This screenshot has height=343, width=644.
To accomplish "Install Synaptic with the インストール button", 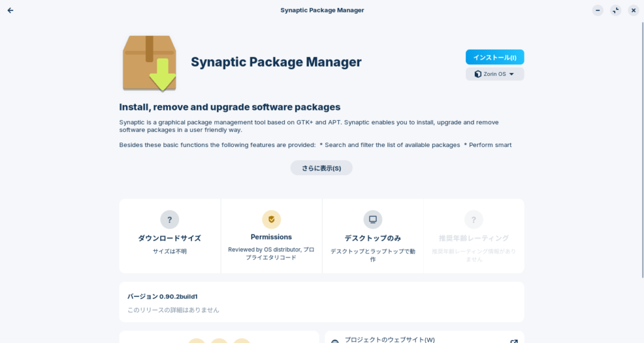I will click(494, 57).
